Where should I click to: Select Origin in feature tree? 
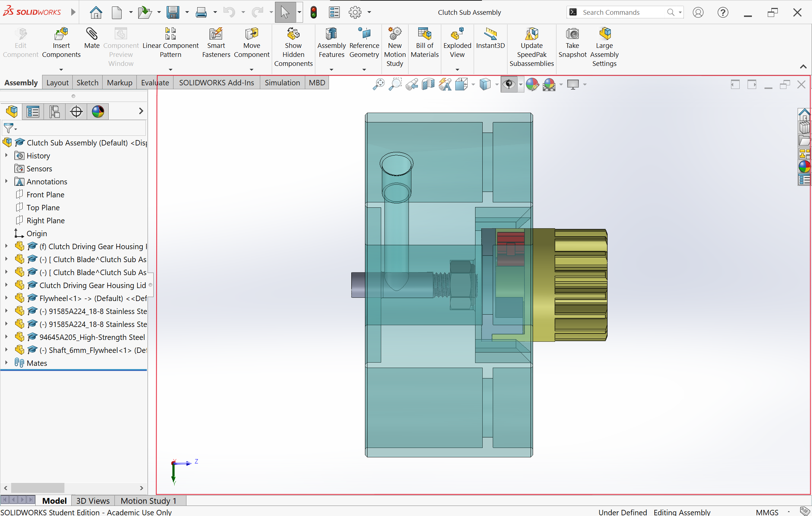(x=37, y=233)
